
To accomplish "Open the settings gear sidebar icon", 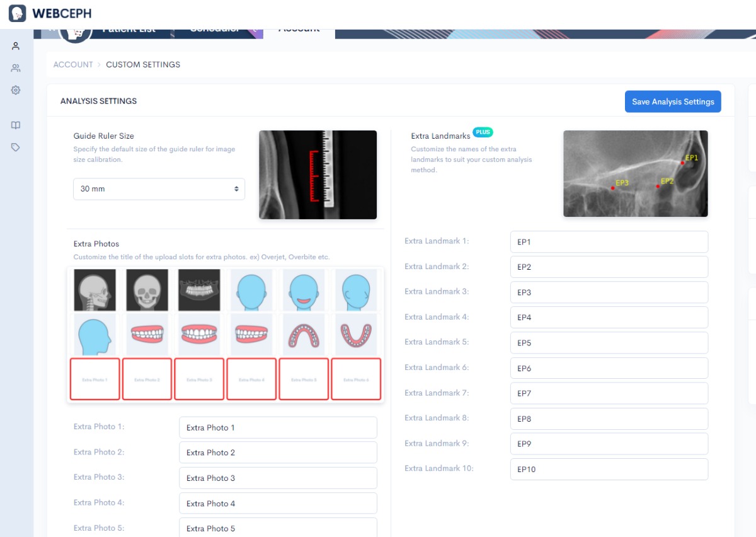I will [x=16, y=90].
